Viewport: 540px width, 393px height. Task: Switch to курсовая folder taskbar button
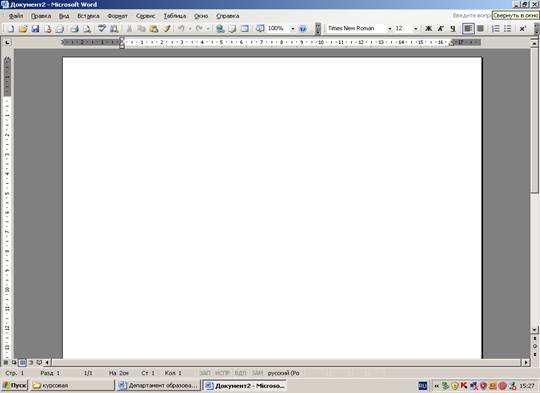(72, 385)
